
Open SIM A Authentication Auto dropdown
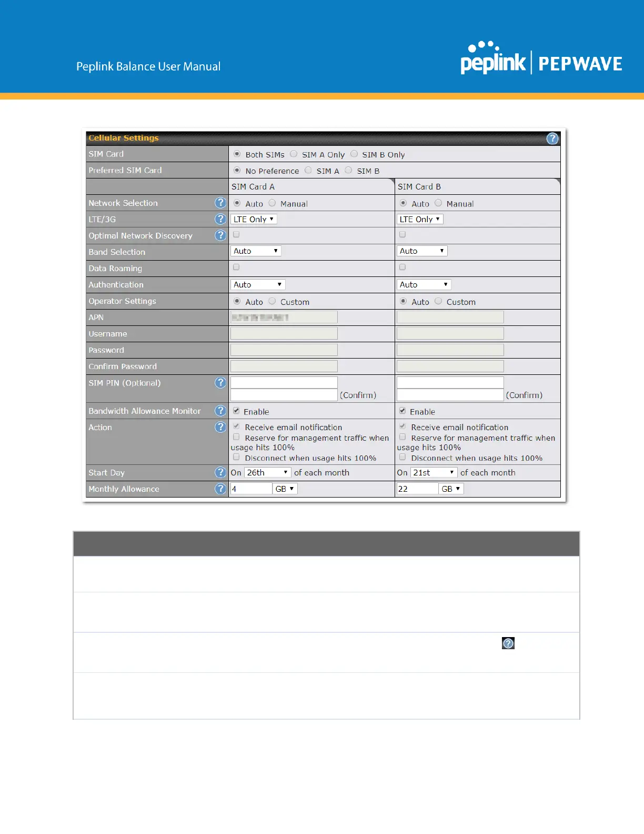point(258,285)
